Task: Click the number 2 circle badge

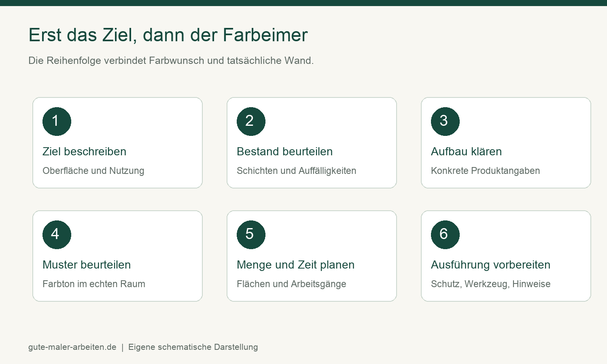Action: (x=251, y=121)
